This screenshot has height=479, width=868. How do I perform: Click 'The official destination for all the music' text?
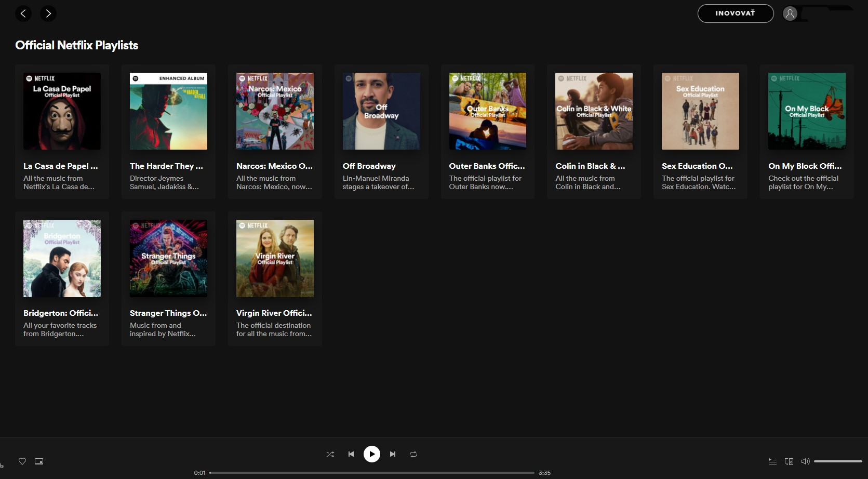[274, 329]
